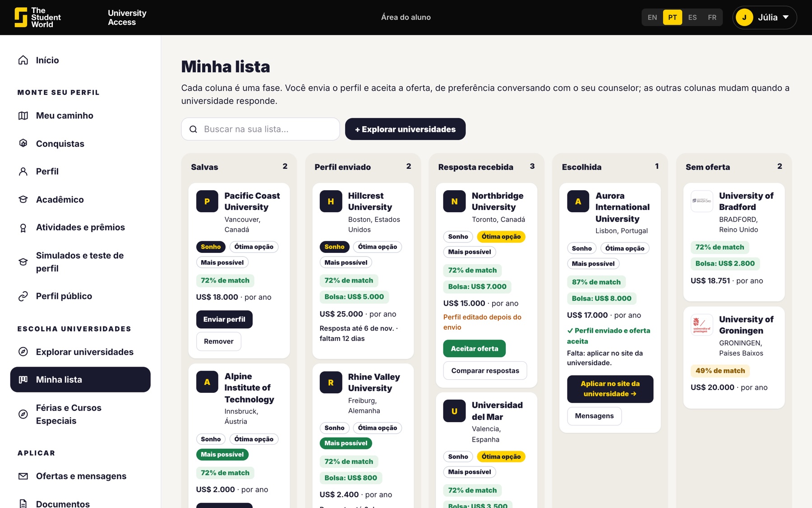Click the Perfil público link icon
The height and width of the screenshot is (508, 812).
[x=23, y=296]
